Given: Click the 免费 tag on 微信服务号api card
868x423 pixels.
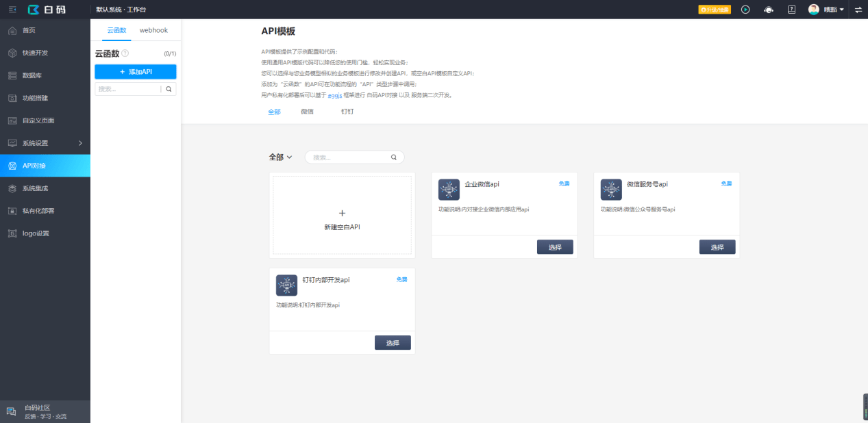Looking at the screenshot, I should coord(726,183).
